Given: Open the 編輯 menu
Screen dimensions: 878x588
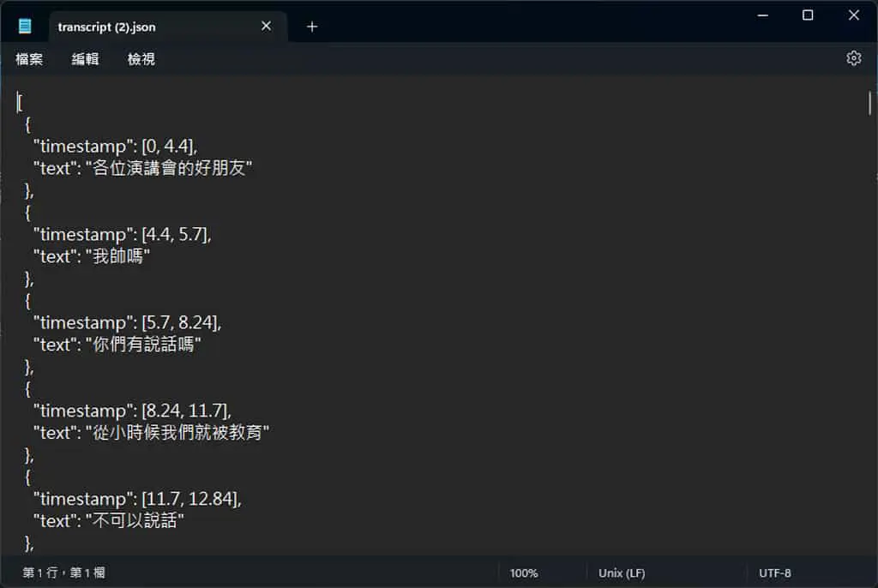Looking at the screenshot, I should (x=85, y=59).
